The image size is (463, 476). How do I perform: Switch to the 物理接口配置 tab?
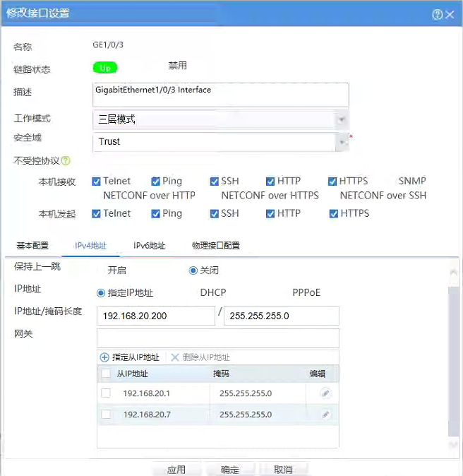216,245
